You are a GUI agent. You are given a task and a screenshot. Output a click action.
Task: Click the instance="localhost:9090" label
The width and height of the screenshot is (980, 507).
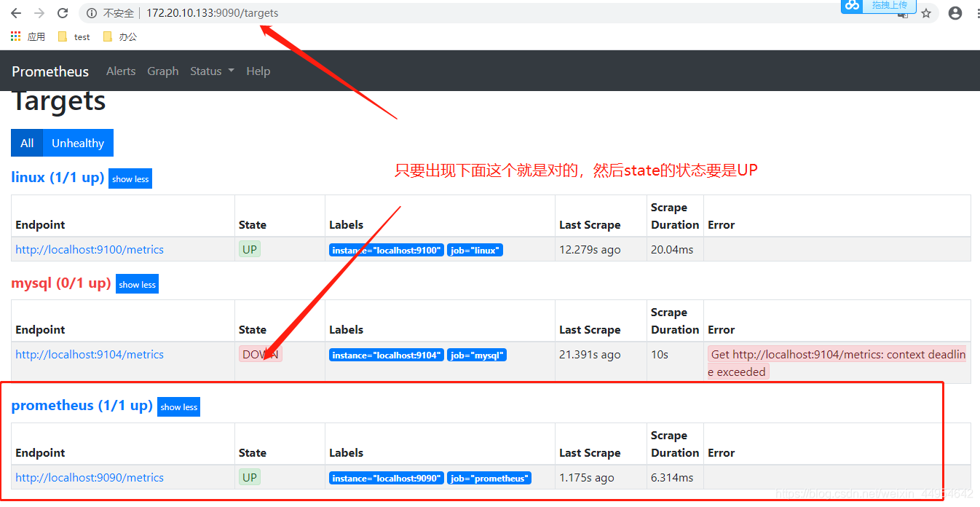[387, 479]
